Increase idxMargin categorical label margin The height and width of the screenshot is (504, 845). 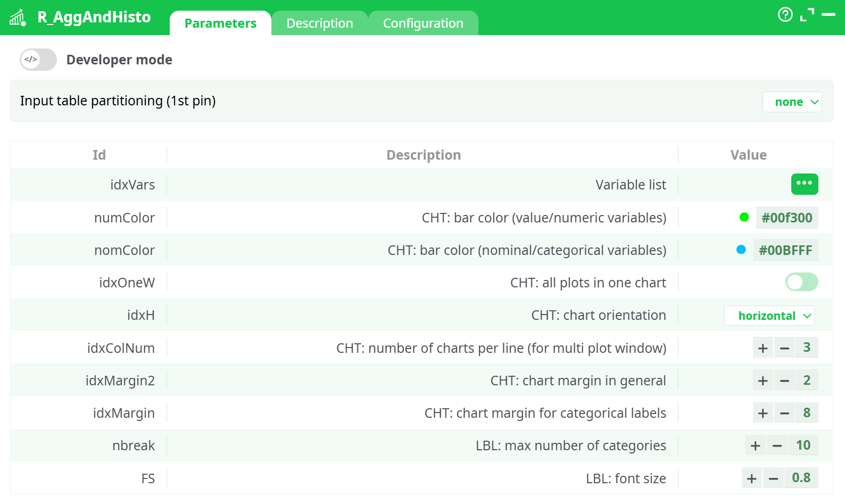click(x=763, y=413)
